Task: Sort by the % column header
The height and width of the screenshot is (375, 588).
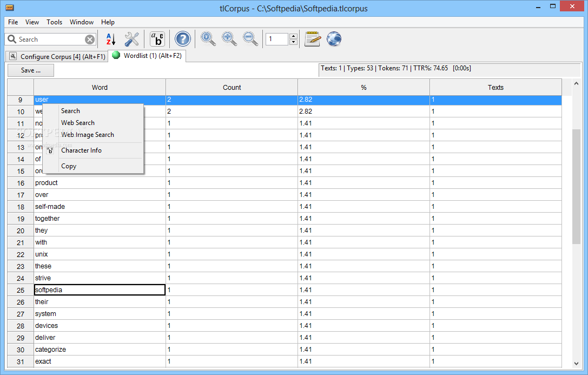Action: pyautogui.click(x=364, y=87)
